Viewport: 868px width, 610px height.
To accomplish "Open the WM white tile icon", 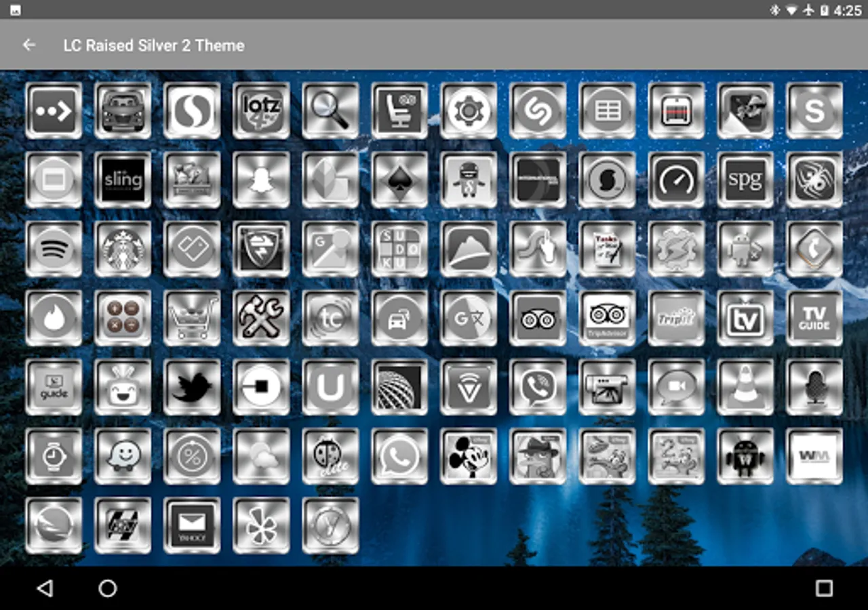I will (x=814, y=456).
